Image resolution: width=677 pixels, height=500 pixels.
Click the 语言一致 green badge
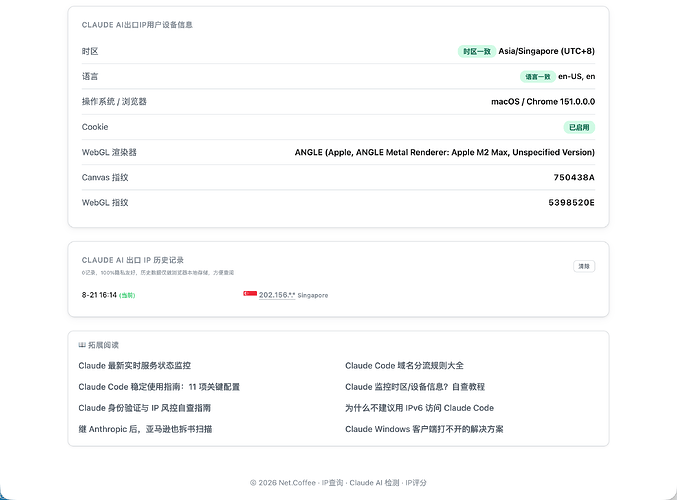538,77
